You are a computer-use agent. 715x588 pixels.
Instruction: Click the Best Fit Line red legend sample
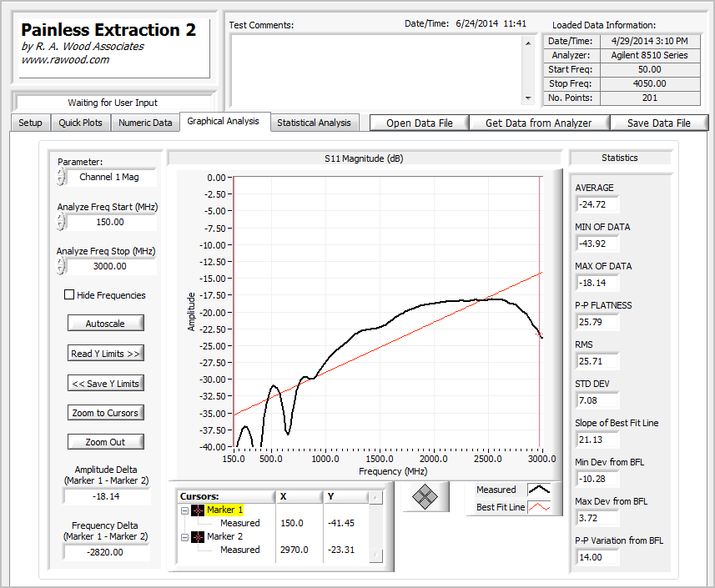tap(539, 507)
